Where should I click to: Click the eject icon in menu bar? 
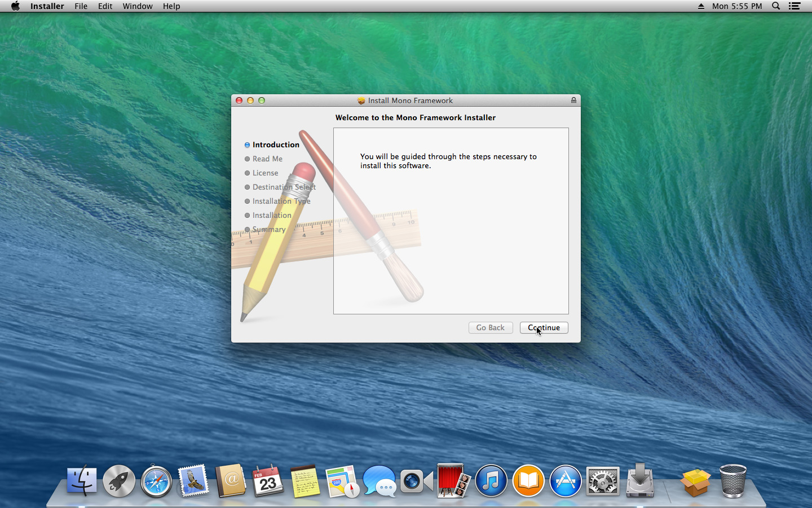[701, 6]
